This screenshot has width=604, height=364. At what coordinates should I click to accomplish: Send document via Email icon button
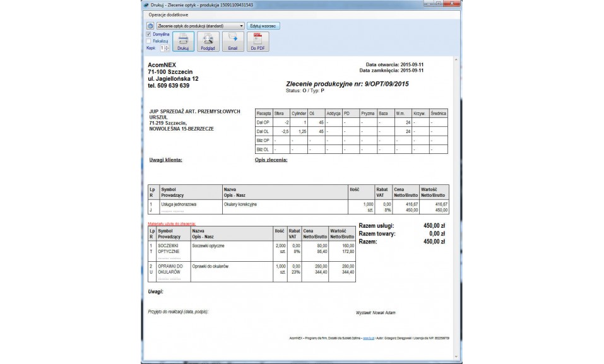click(x=232, y=41)
